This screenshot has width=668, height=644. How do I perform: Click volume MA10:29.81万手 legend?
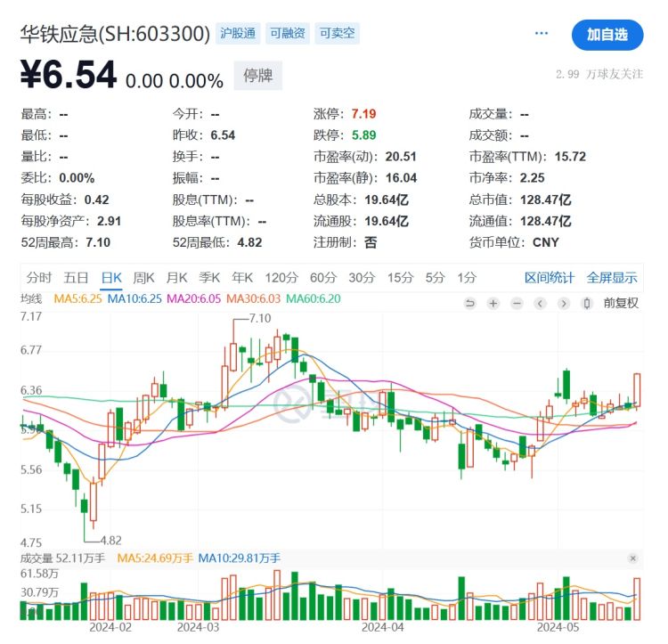click(240, 558)
